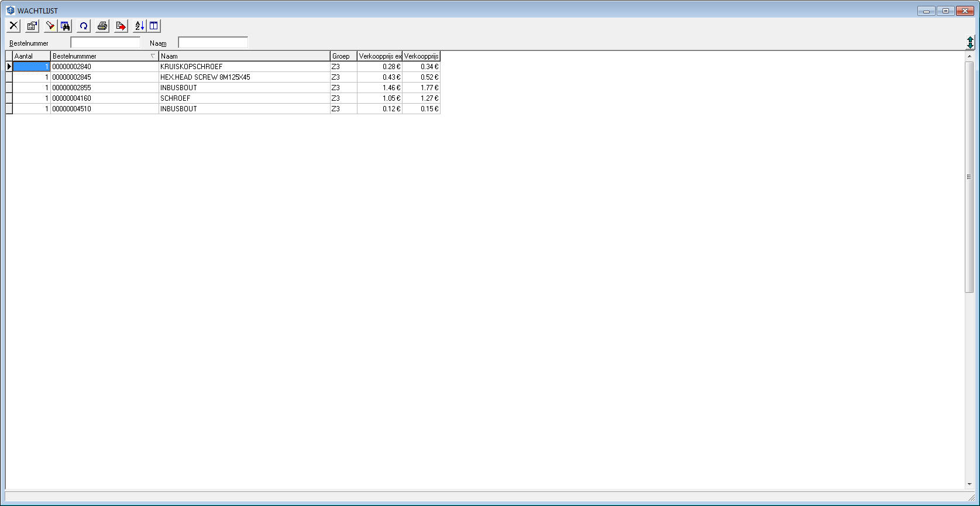Open the properties icon in toolbar
Screen dimensions: 980x506
32,26
